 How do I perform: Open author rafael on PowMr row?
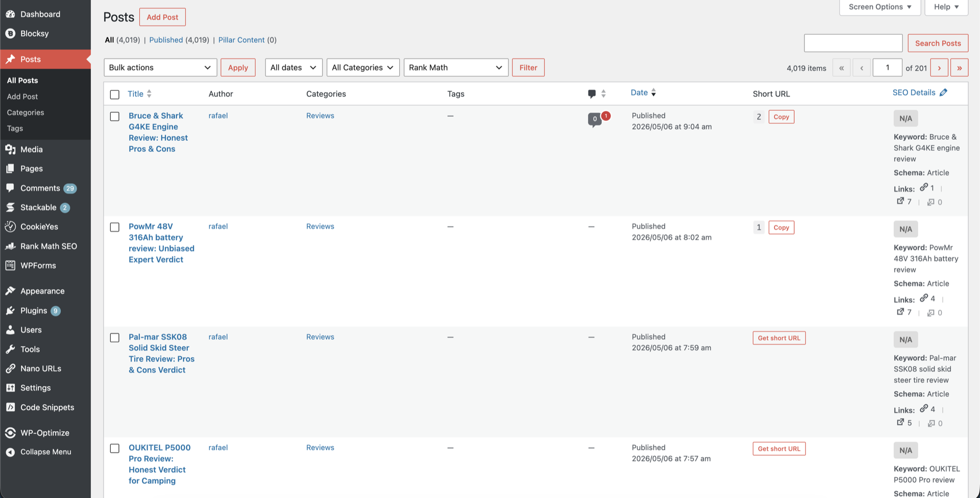pyautogui.click(x=218, y=226)
